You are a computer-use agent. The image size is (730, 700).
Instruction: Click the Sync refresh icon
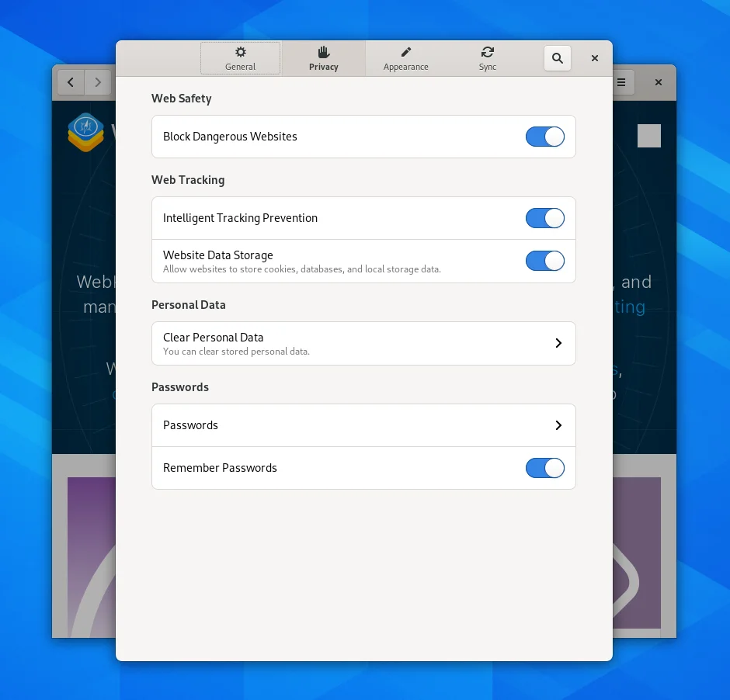pyautogui.click(x=488, y=50)
